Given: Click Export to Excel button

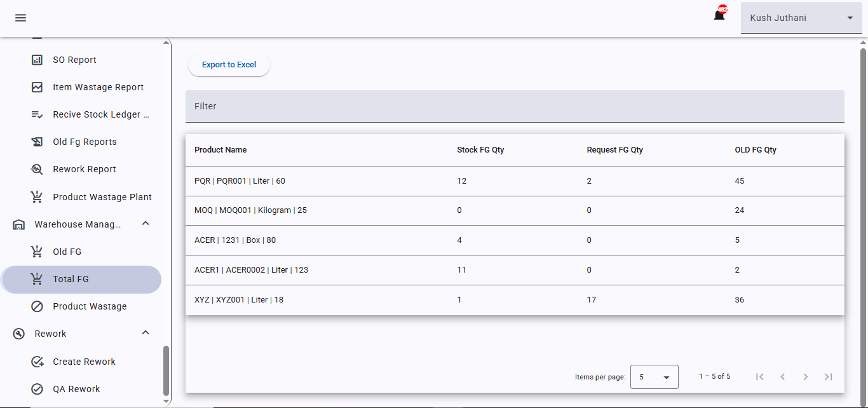Looking at the screenshot, I should (x=229, y=65).
